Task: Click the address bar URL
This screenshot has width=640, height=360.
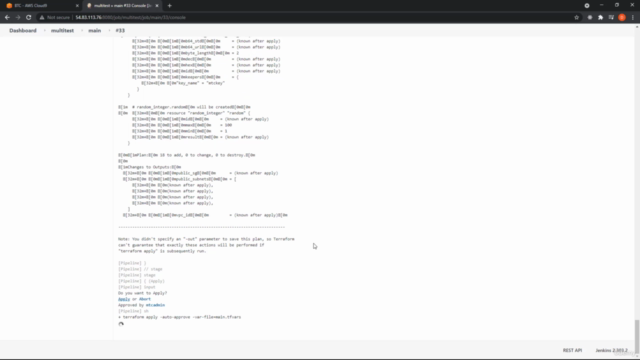Action: point(131,18)
